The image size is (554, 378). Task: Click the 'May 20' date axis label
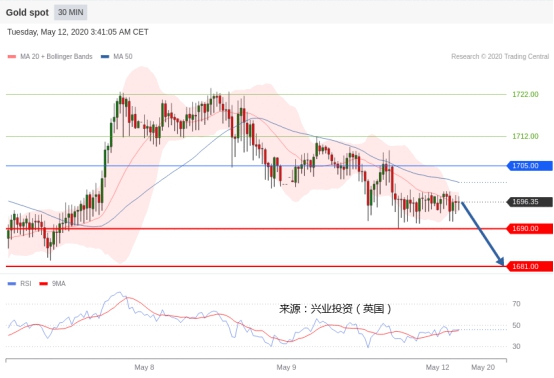[483, 367]
